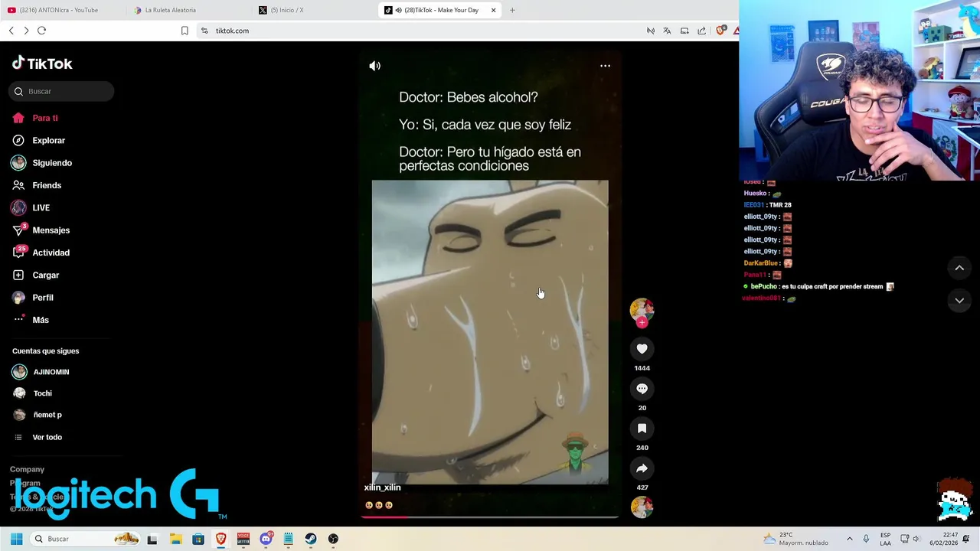The image size is (980, 551).
Task: Save the video with the bookmark icon
Action: pos(642,429)
